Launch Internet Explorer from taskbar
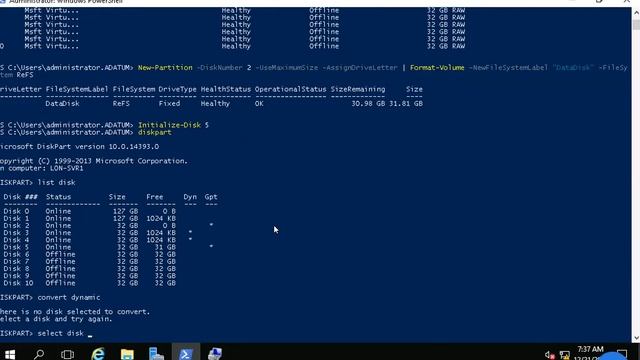The image size is (640, 360). tap(98, 353)
